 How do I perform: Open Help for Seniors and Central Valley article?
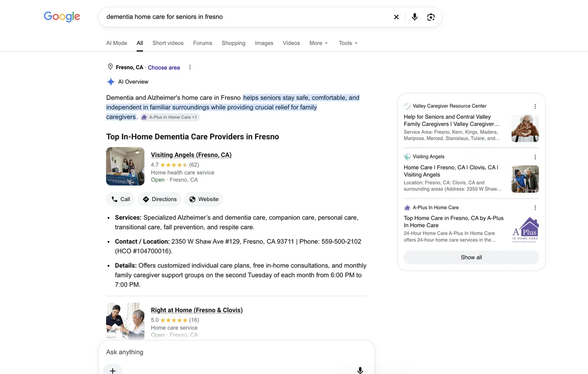[x=452, y=120]
